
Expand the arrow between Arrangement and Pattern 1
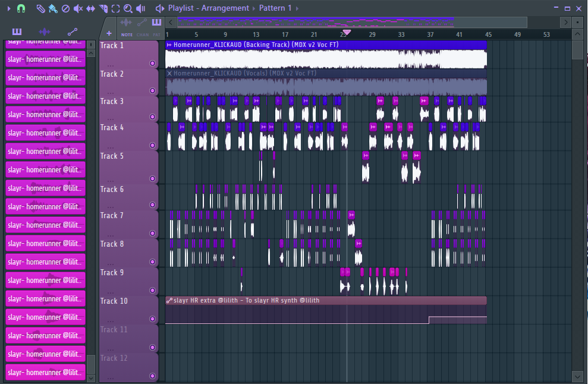point(254,8)
